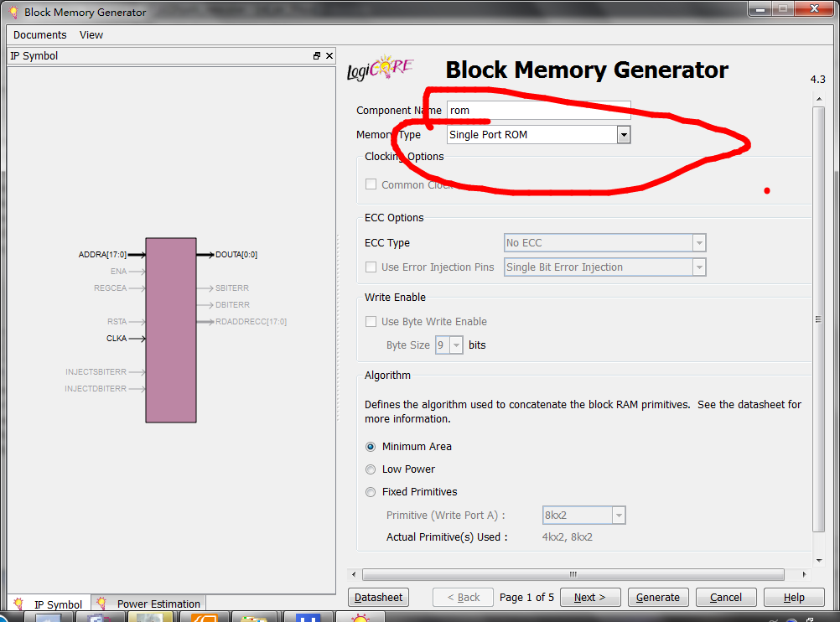This screenshot has height=622, width=840.
Task: Click the REGCEA port label
Action: 111,288
